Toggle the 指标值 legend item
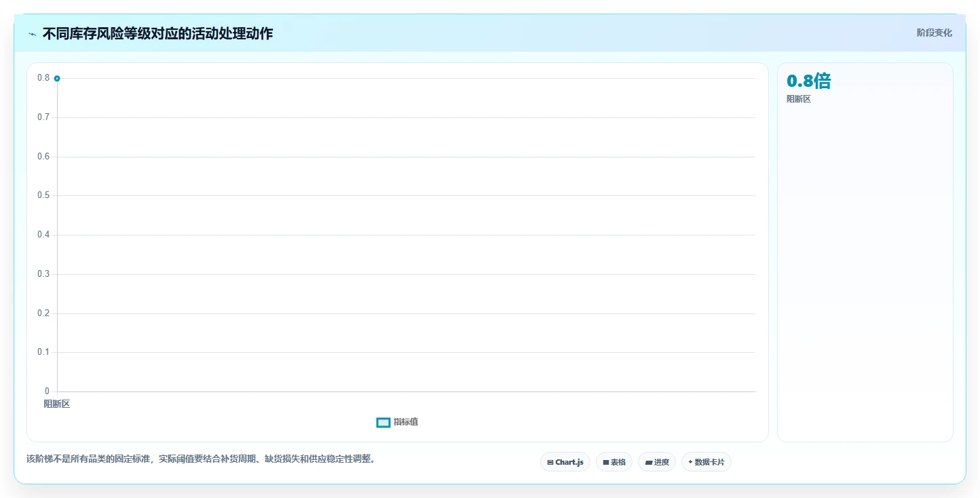 click(x=398, y=422)
